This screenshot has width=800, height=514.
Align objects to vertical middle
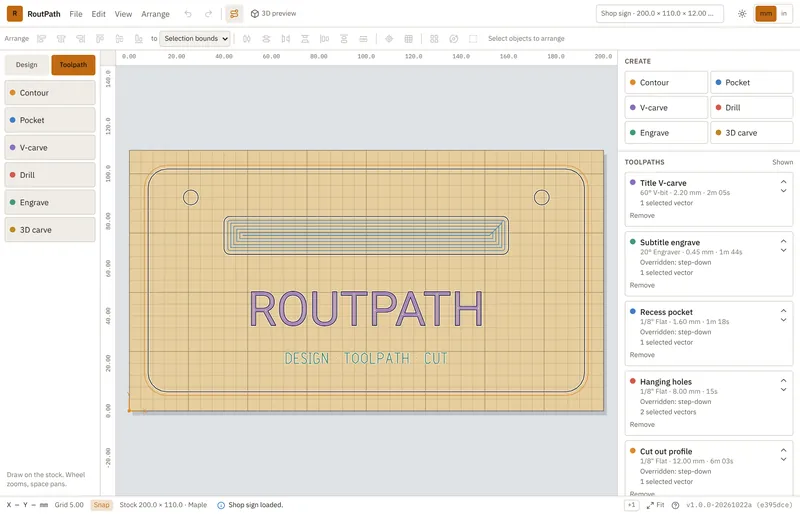(119, 39)
